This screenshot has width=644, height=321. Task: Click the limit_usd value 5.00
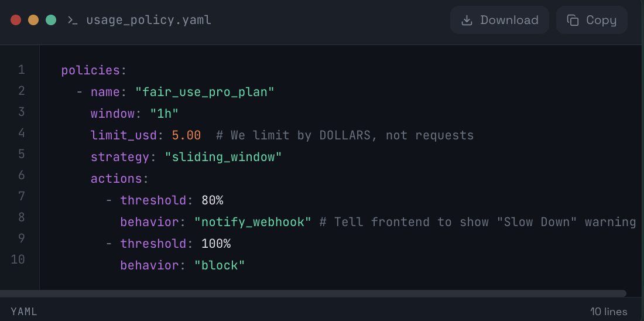point(186,135)
